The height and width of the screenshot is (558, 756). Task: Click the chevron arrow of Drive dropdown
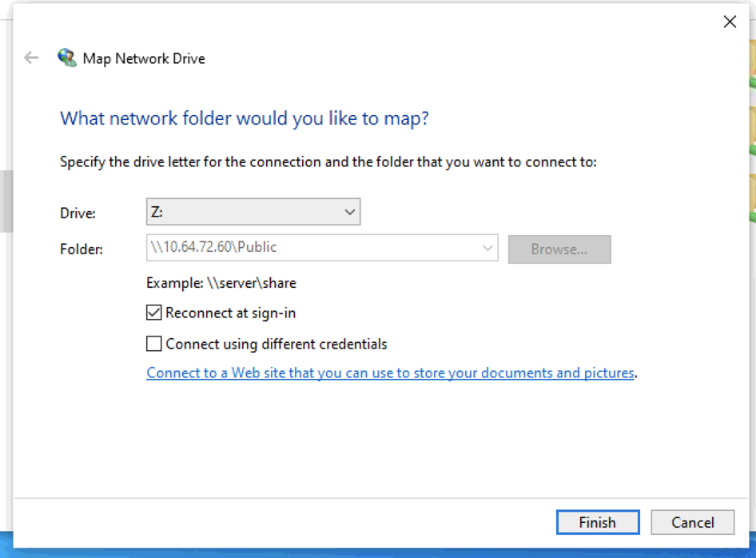click(x=349, y=212)
